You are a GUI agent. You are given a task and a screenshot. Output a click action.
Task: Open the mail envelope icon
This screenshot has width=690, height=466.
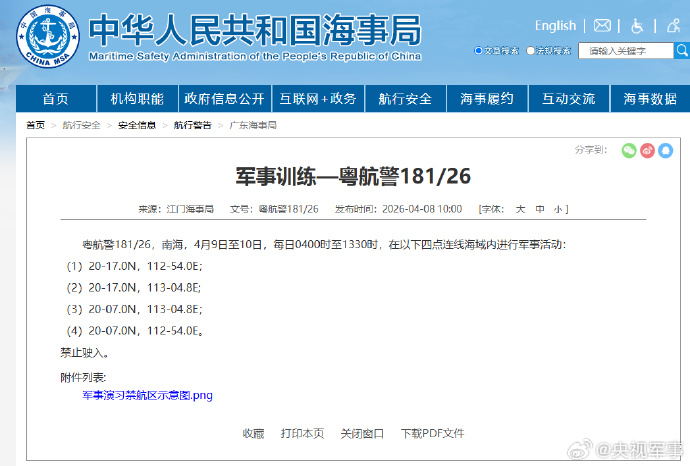(602, 26)
